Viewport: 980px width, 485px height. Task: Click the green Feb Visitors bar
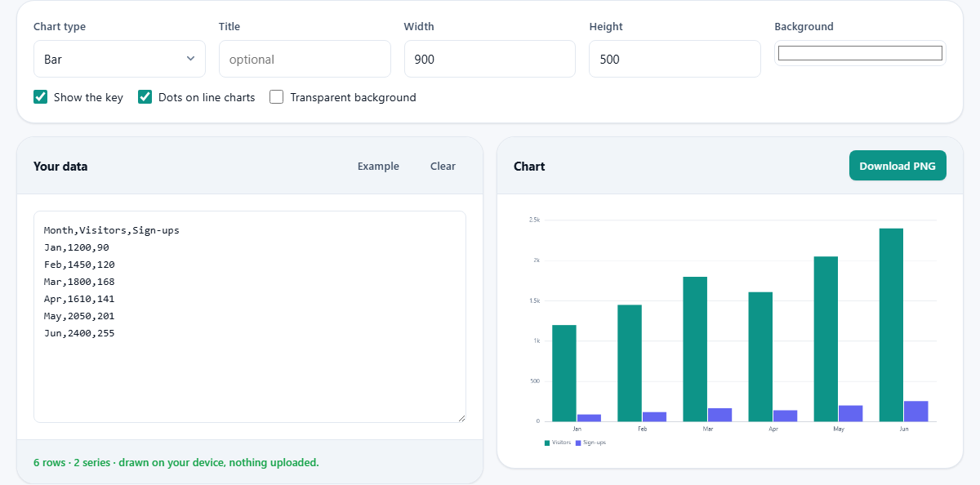(x=630, y=363)
